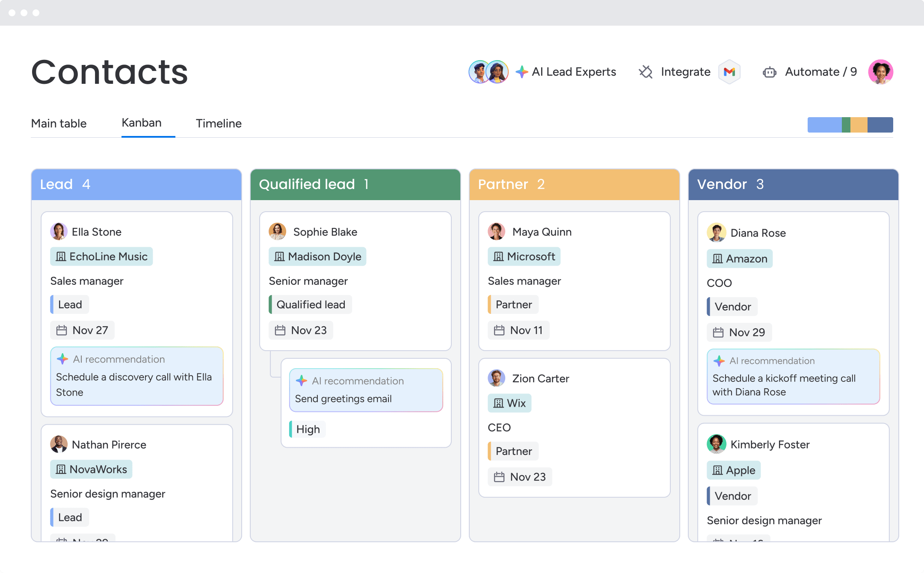
Task: Click the Integrate wrench icon
Action: pos(646,72)
